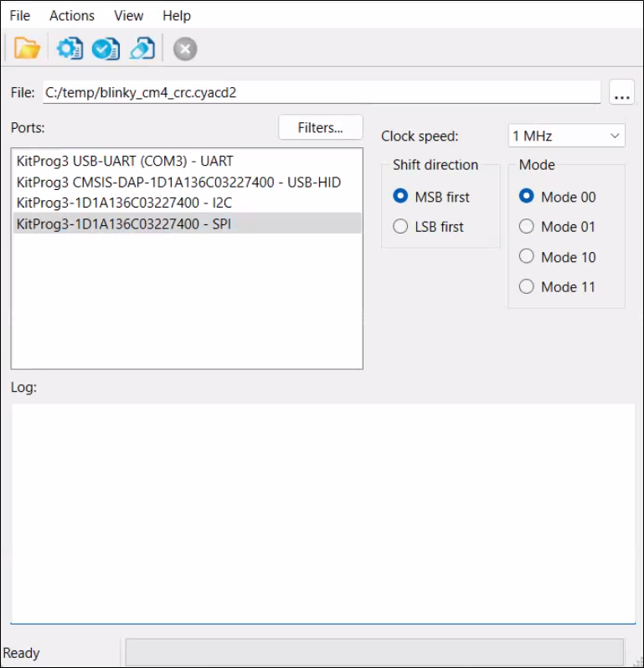Screen dimensions: 644x668
Task: Open the Help menu
Action: [x=177, y=16]
